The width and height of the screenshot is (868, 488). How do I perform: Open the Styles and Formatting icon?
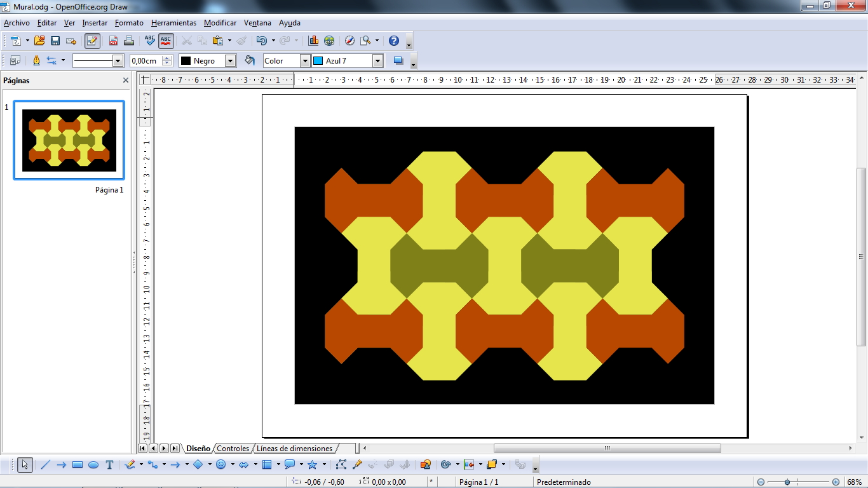coord(15,60)
